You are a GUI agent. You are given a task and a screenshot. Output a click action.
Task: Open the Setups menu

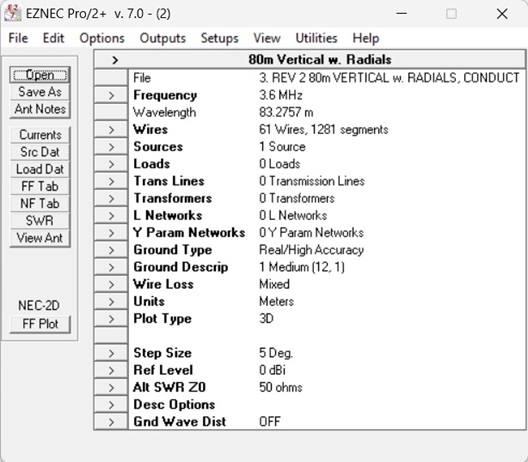[220, 38]
